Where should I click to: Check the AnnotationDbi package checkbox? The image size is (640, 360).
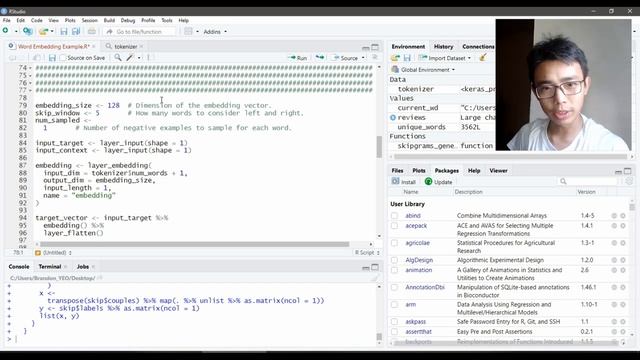394,287
